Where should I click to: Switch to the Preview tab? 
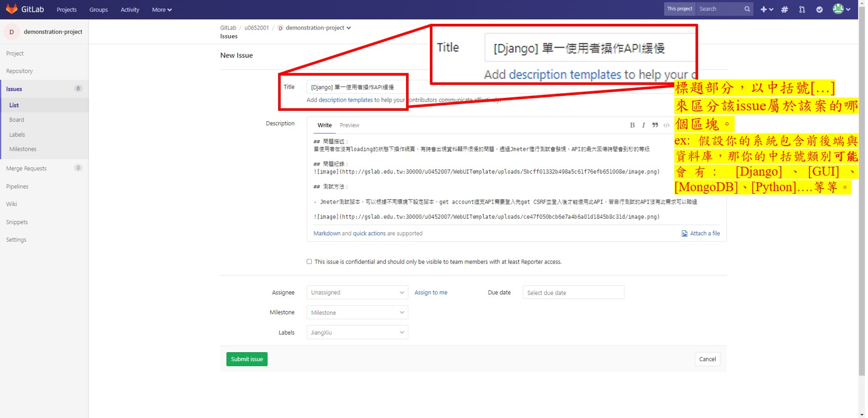coord(350,125)
